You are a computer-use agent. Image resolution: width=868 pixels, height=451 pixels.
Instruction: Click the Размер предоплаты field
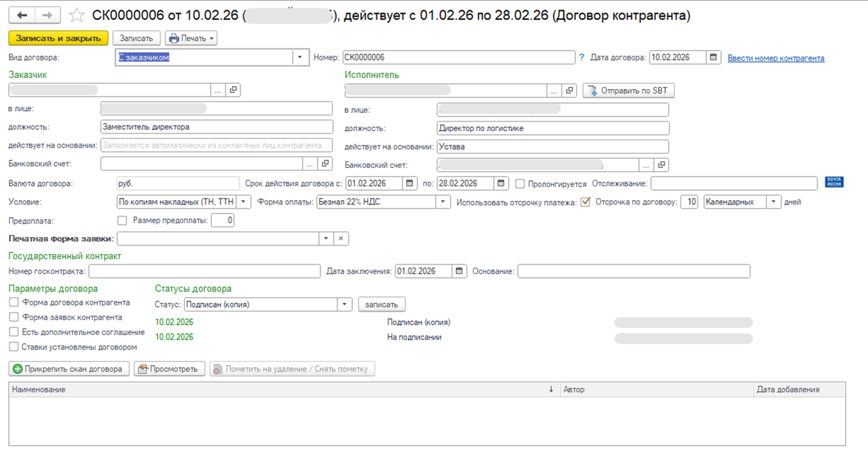click(223, 220)
